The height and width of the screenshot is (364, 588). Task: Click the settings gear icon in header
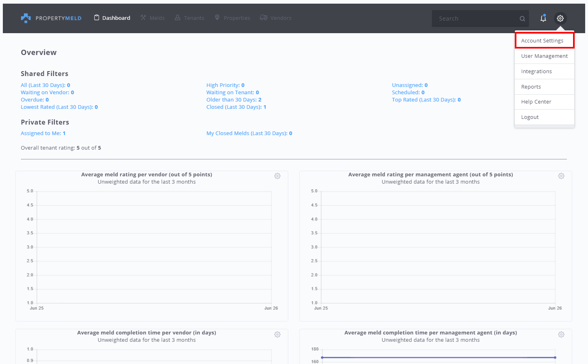pos(560,18)
